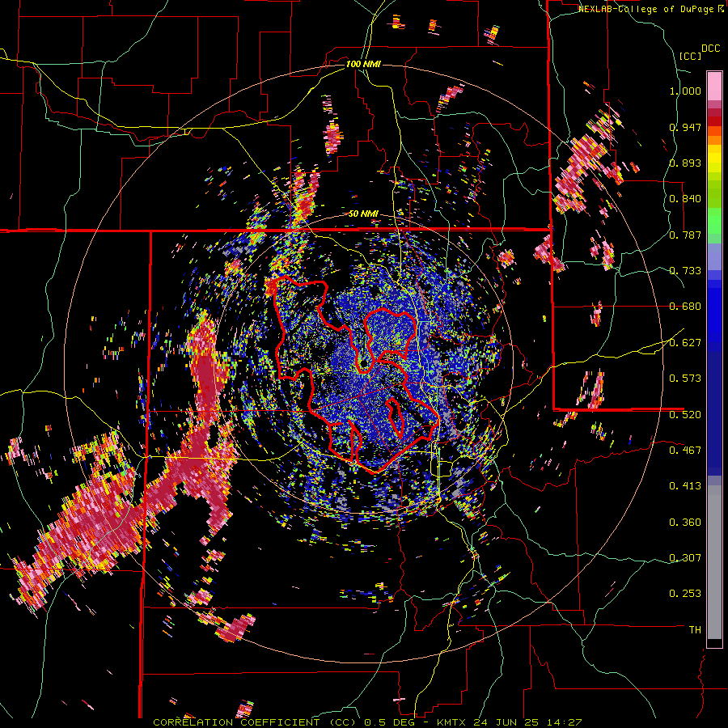The image size is (728, 728).
Task: Click the 0.253 scale value
Action: pos(685,594)
